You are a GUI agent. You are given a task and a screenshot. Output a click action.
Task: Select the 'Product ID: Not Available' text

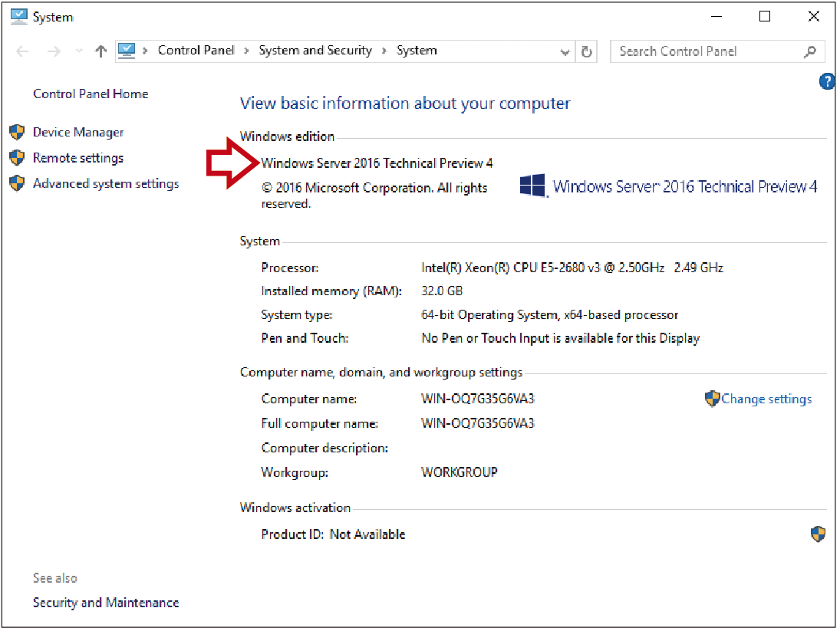click(x=333, y=534)
